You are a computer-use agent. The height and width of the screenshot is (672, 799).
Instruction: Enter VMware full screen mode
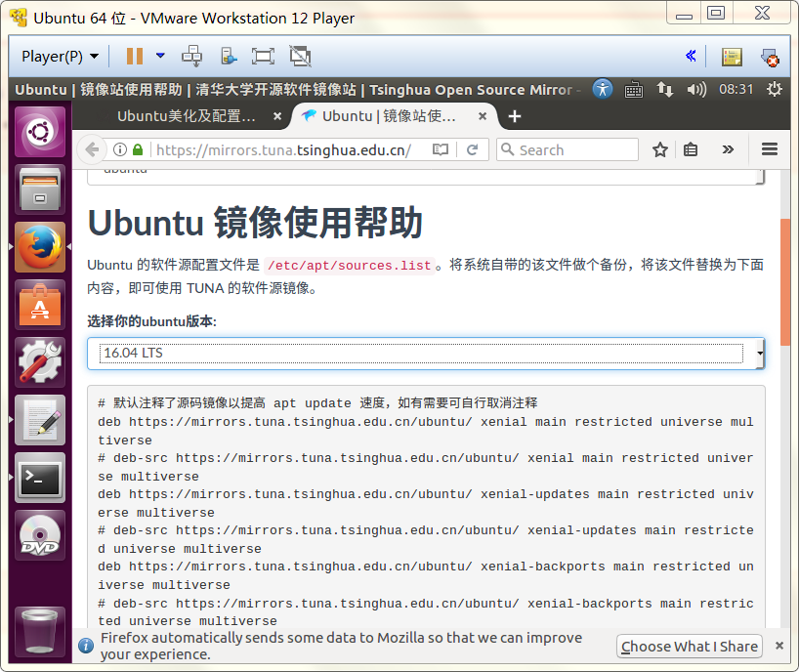(263, 56)
